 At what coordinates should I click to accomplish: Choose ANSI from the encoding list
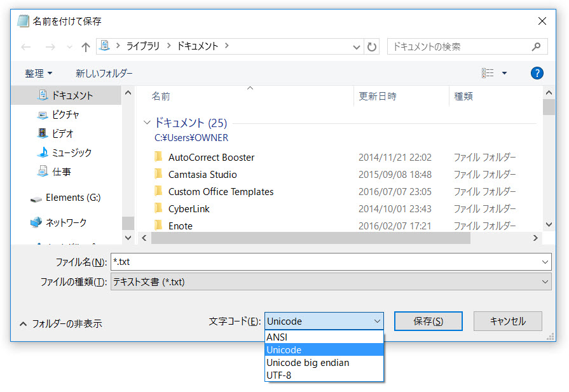[277, 337]
